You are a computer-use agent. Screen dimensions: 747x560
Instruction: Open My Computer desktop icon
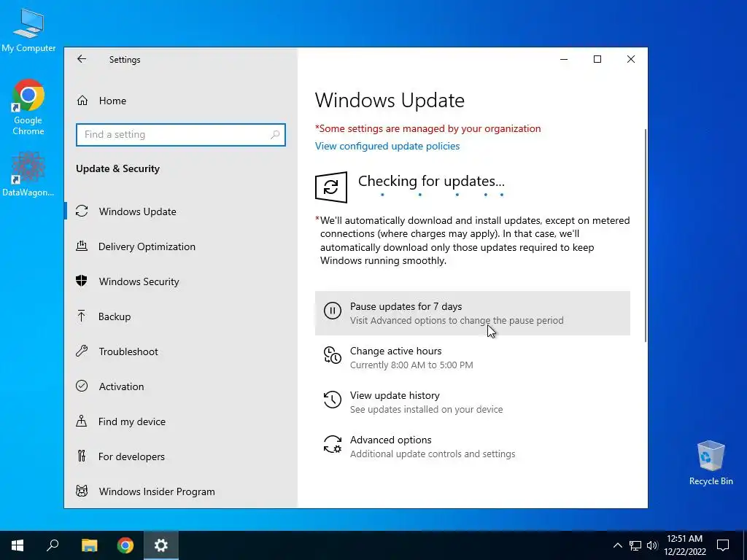click(28, 29)
